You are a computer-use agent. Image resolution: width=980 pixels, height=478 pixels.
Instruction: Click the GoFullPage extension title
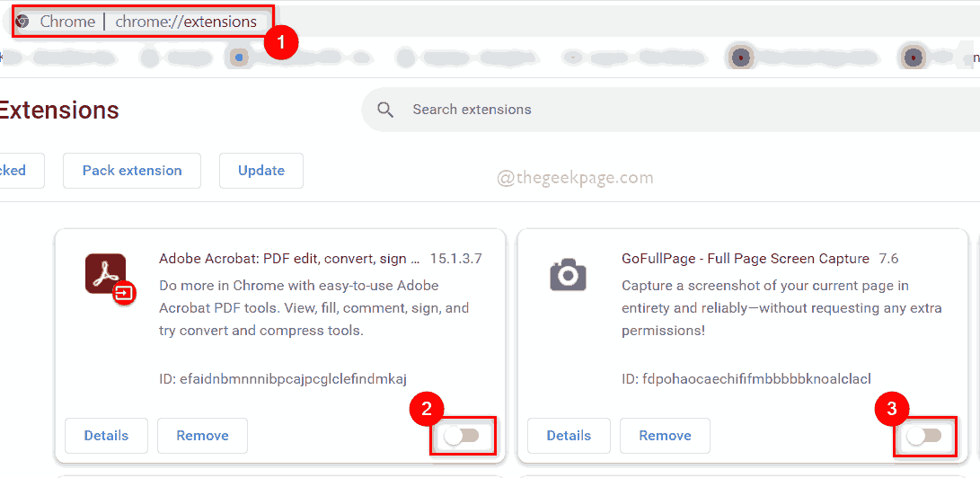pyautogui.click(x=745, y=259)
